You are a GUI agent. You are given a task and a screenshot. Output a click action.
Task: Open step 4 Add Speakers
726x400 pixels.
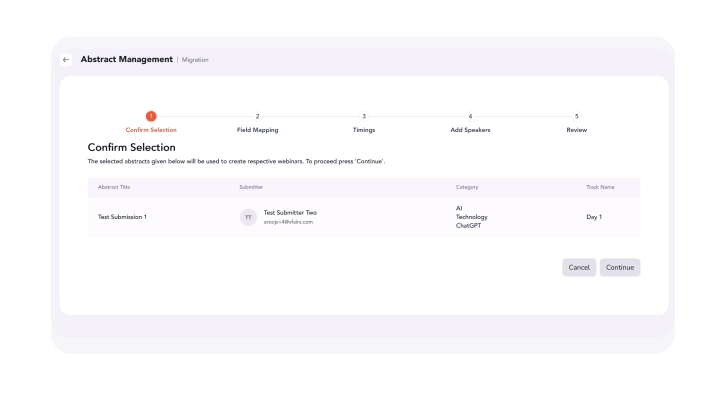click(x=470, y=116)
